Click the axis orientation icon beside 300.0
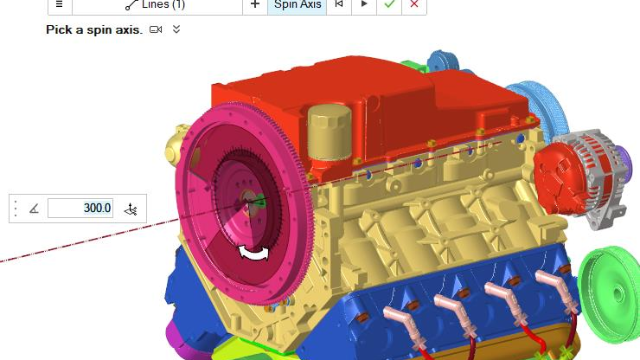Screen dimensions: 640x360 [x=131, y=209]
